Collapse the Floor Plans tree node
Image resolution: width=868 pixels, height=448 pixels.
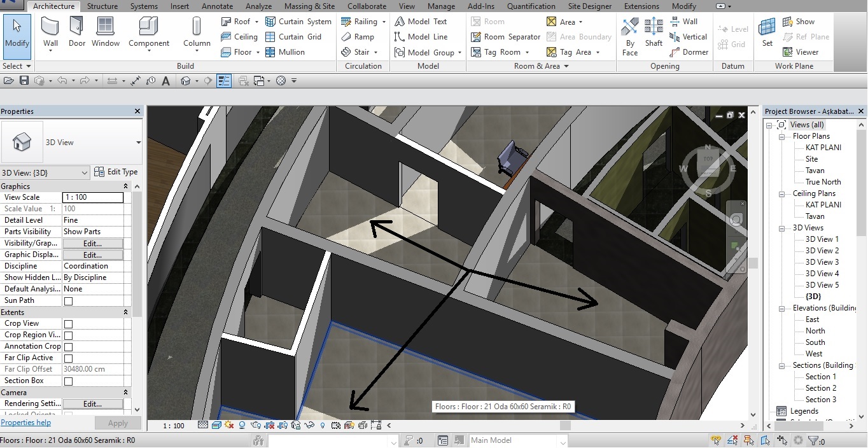pyautogui.click(x=781, y=136)
